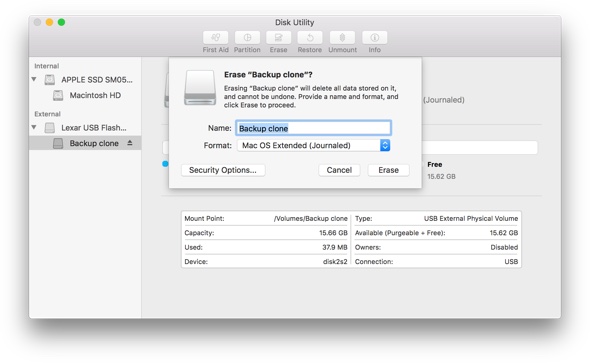This screenshot has width=590, height=363.
Task: Cancel the erase dialog
Action: pyautogui.click(x=339, y=170)
